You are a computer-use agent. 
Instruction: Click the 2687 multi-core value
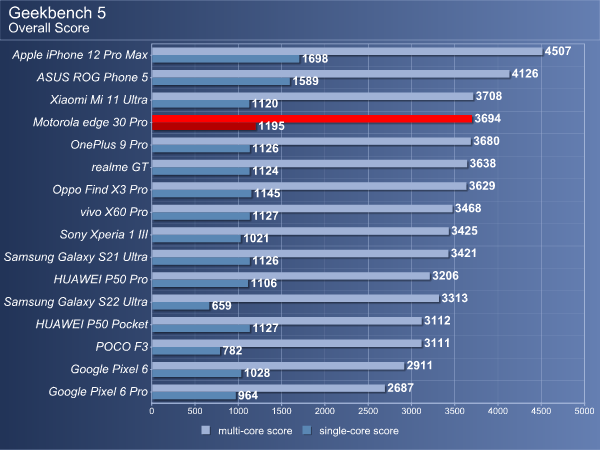400,388
